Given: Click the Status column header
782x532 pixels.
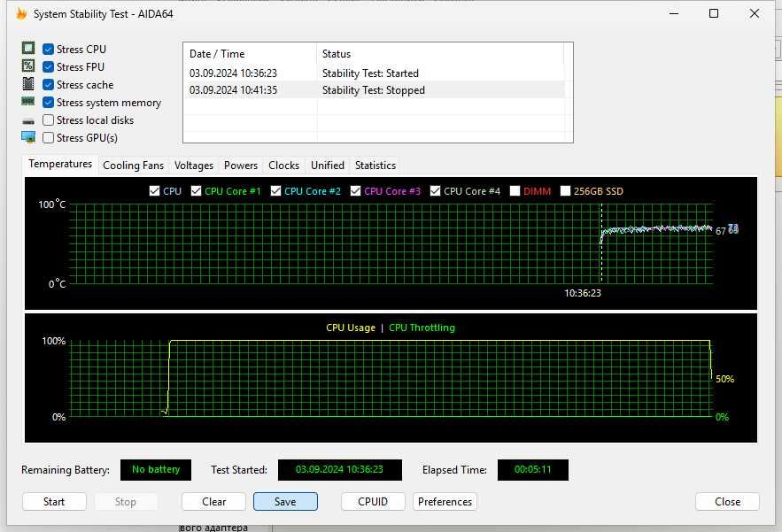Looking at the screenshot, I should (440, 54).
